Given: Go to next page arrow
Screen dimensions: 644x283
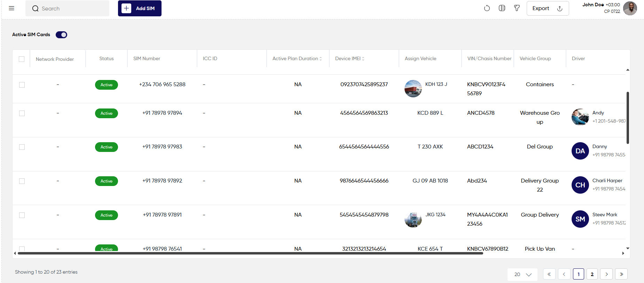Looking at the screenshot, I should pyautogui.click(x=606, y=274).
